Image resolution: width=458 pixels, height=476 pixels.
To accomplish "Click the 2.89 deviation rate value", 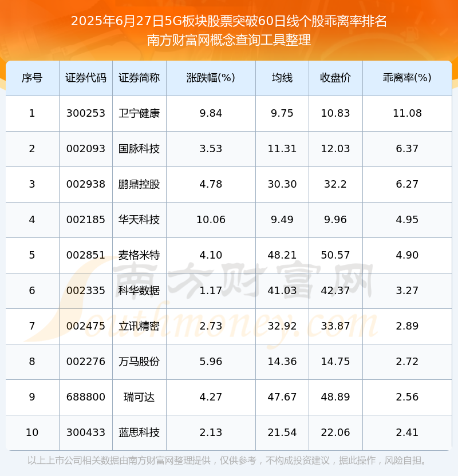I will point(407,326).
